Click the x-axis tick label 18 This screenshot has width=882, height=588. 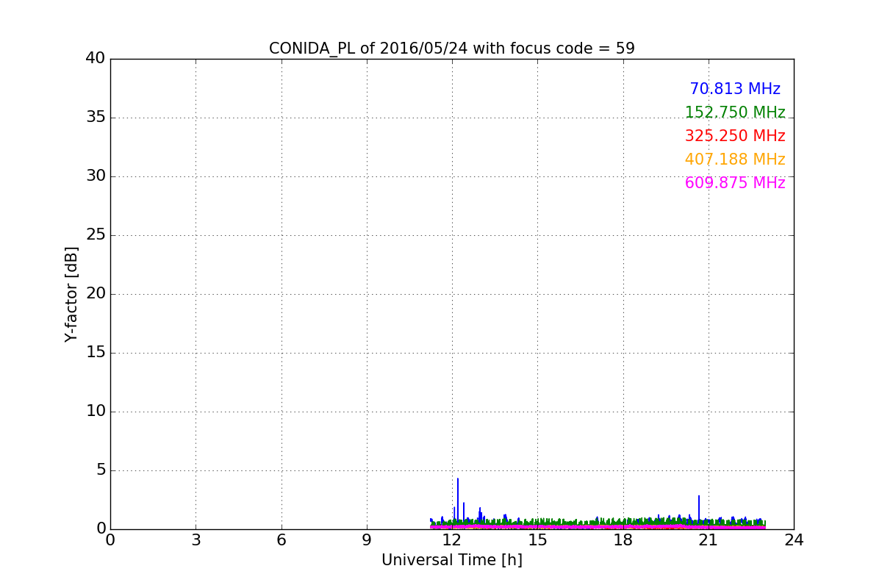(x=623, y=540)
